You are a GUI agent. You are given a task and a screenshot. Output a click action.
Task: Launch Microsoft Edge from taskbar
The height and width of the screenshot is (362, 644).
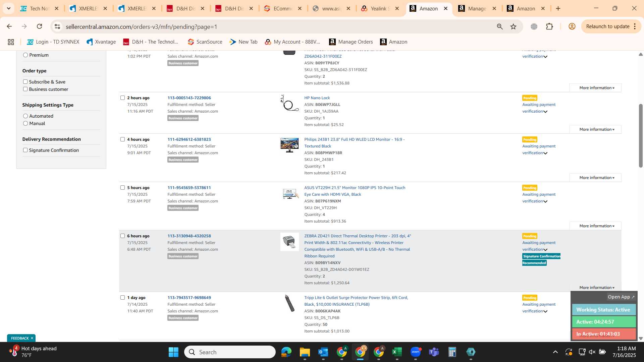tap(286, 352)
